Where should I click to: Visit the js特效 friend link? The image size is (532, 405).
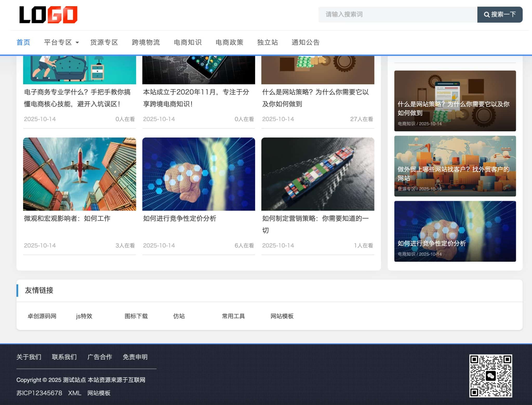(84, 316)
